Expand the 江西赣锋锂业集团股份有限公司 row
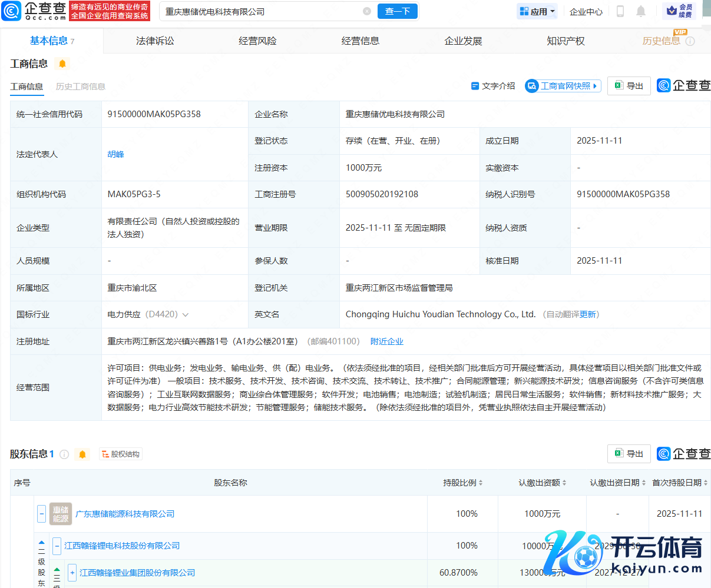The height and width of the screenshot is (588, 711). [x=72, y=573]
